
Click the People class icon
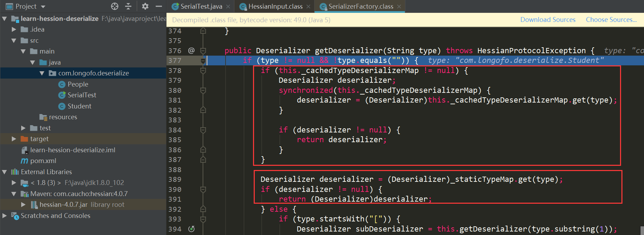62,84
